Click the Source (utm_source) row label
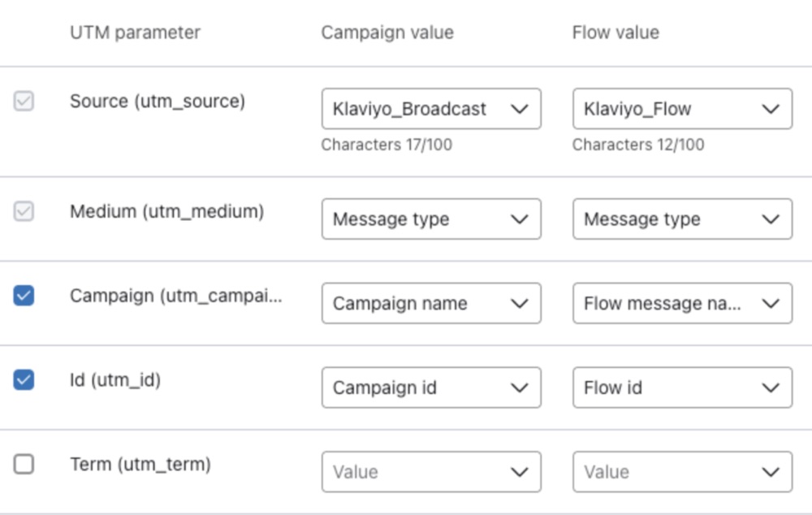Screen dimensions: 812x515 point(157,102)
